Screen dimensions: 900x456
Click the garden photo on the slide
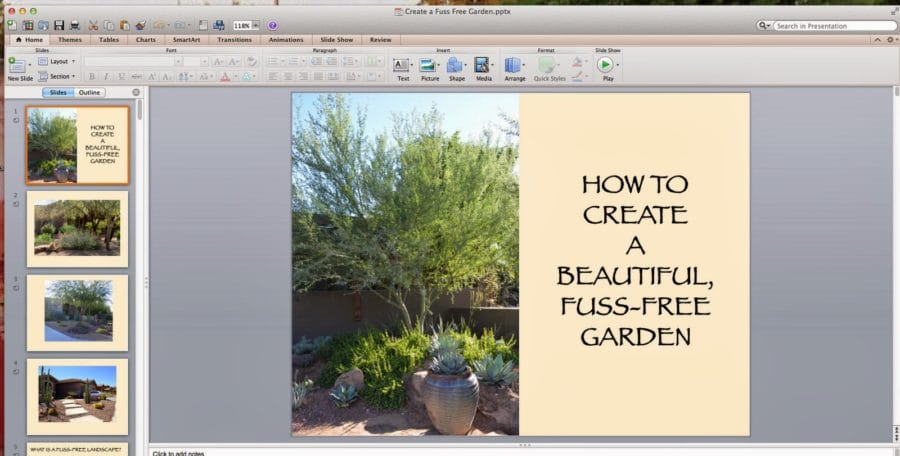click(405, 264)
